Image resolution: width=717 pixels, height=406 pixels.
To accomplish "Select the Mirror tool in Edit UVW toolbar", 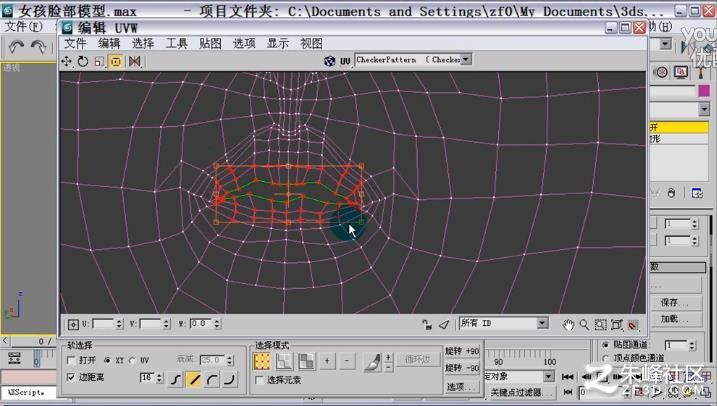I will tap(134, 61).
